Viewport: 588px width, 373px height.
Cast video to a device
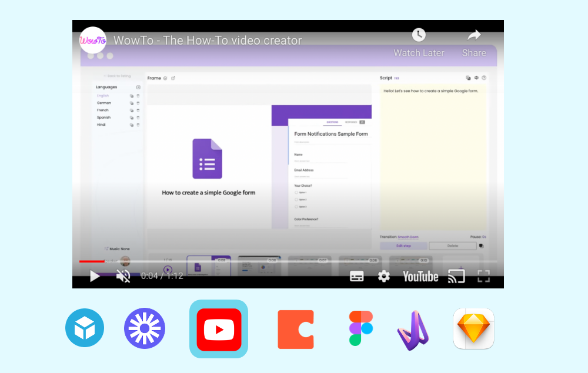tap(456, 276)
